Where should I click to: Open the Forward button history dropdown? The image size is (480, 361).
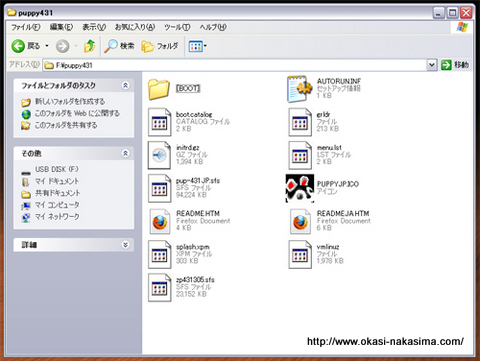click(76, 46)
